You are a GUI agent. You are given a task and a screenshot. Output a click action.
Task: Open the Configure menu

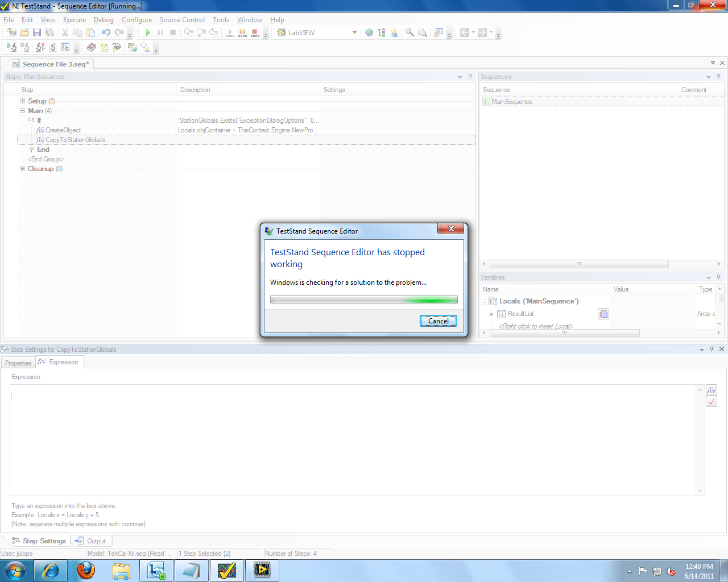coord(136,19)
